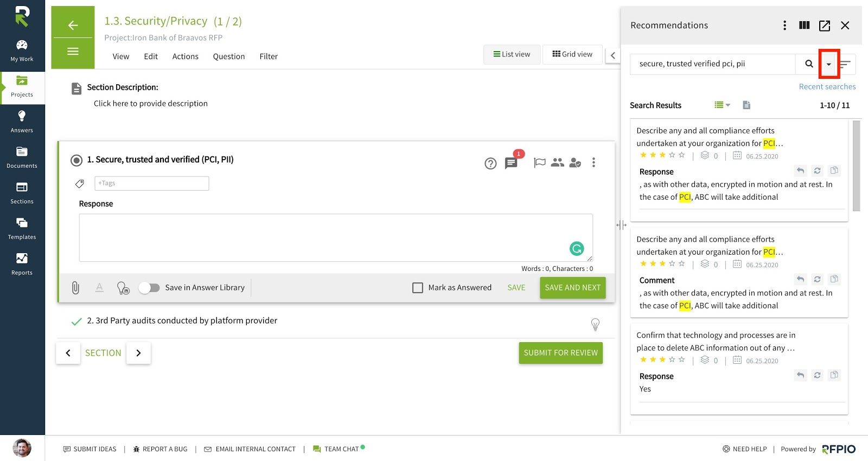Open Sections in the sidebar

[22, 193]
